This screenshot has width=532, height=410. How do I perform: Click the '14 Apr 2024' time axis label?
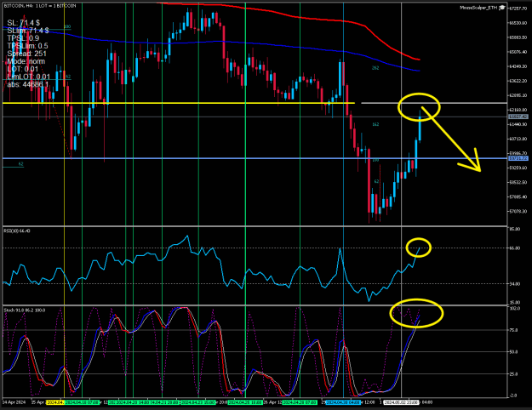[14, 402]
